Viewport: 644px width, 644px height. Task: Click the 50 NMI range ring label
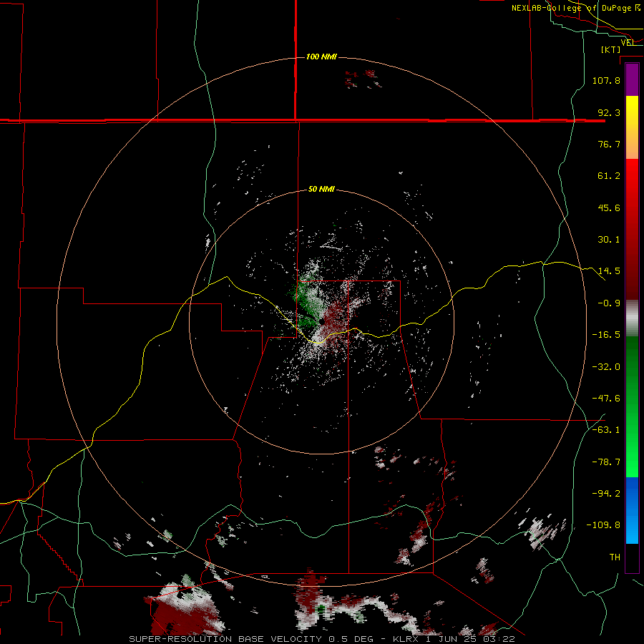click(321, 190)
